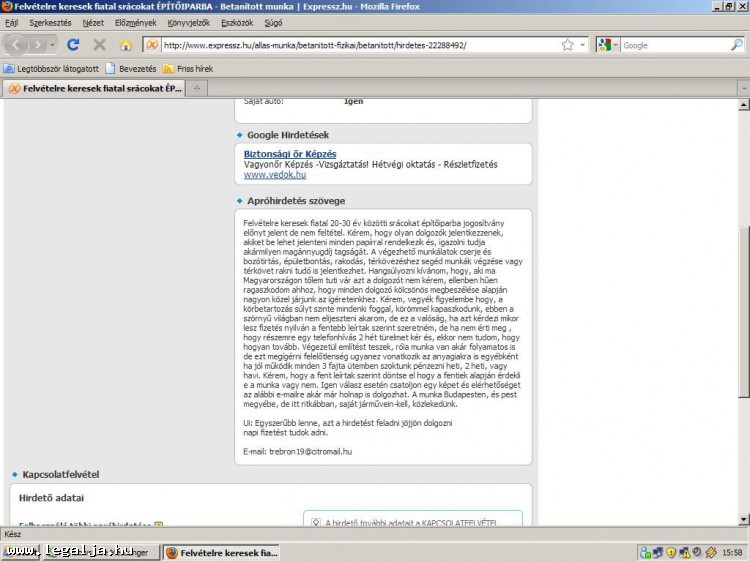Viewport: 750px width, 562px height.
Task: Open the Legtöbbször látogatott bookmark folder
Action: tap(51, 69)
